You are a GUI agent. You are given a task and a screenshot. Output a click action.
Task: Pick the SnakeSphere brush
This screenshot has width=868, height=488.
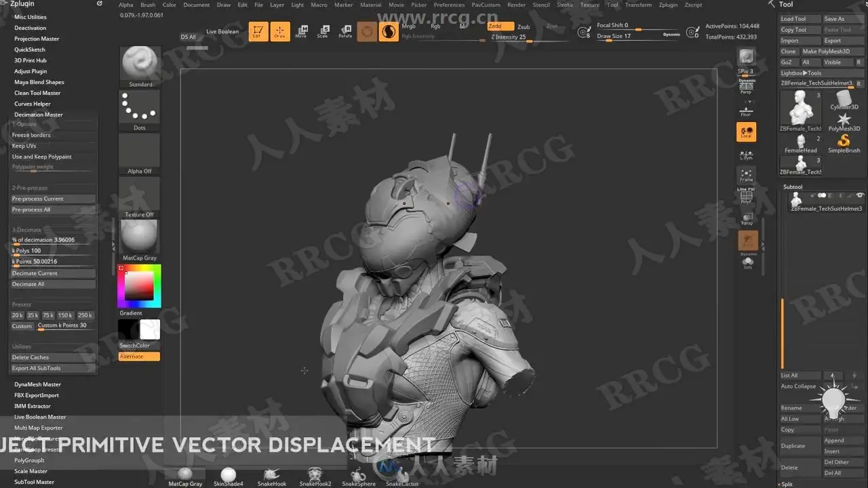point(359,476)
